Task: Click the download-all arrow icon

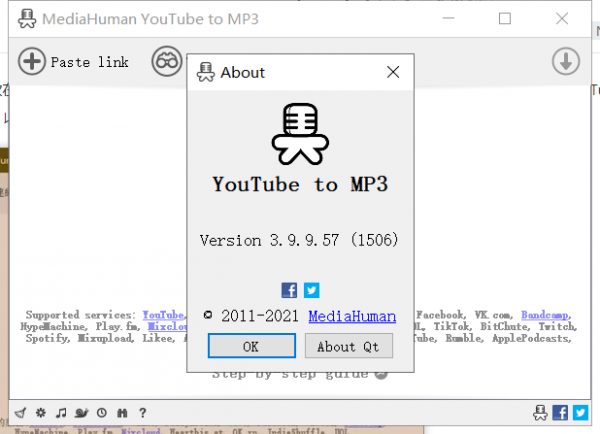Action: point(566,61)
